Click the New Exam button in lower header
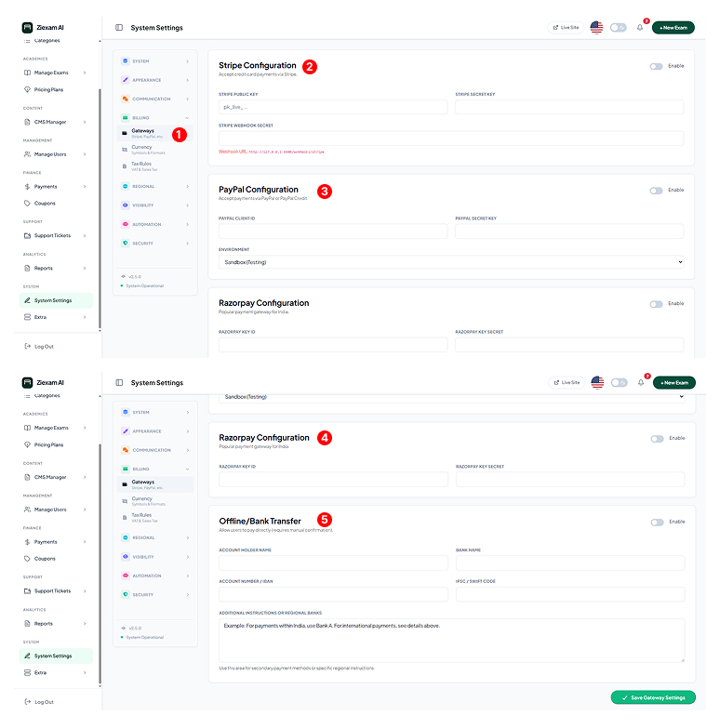720x728 pixels. tap(673, 382)
